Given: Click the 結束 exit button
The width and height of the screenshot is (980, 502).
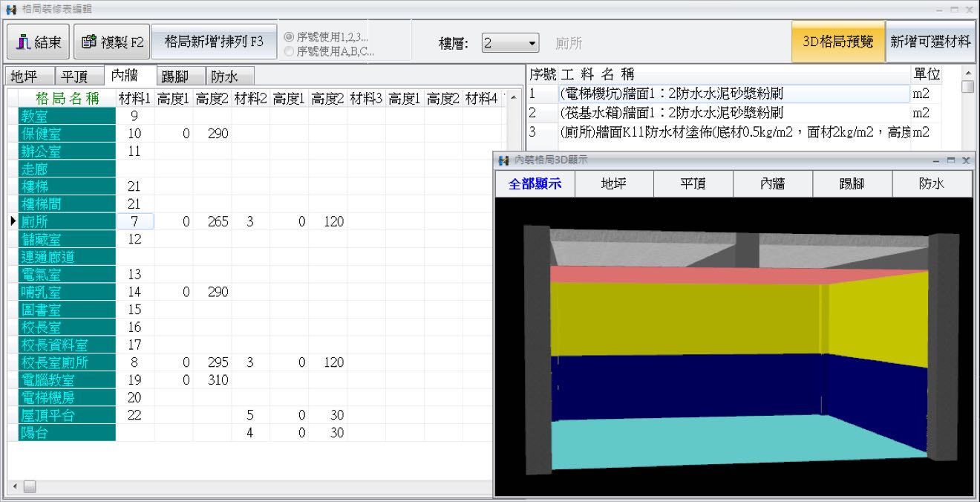Looking at the screenshot, I should click(39, 42).
